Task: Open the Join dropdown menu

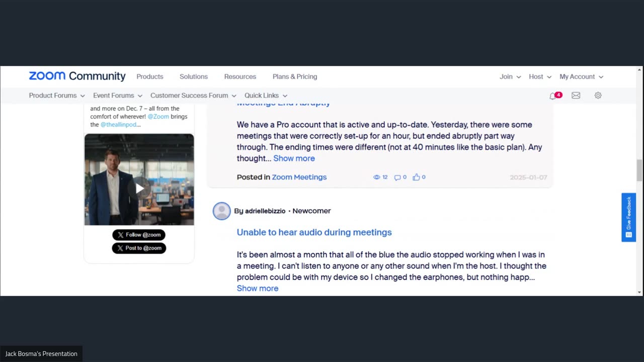Action: 510,76
